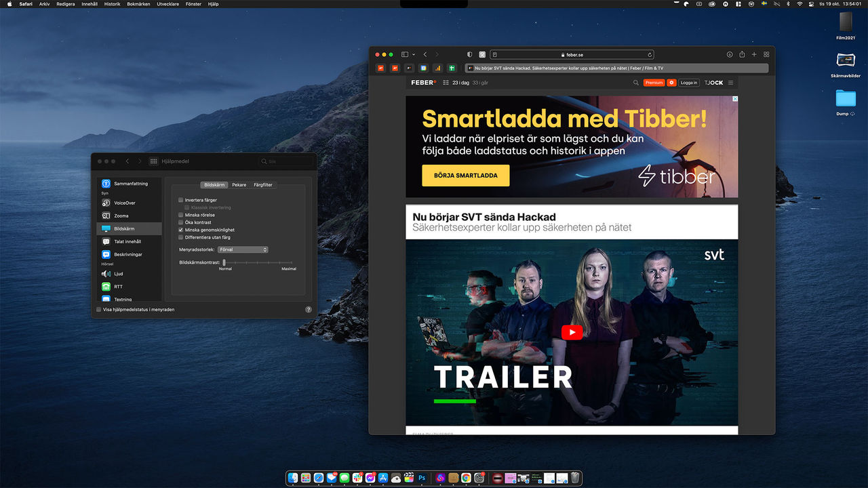The image size is (868, 488).
Task: Enable the Öka kontrast checkbox
Action: [181, 222]
